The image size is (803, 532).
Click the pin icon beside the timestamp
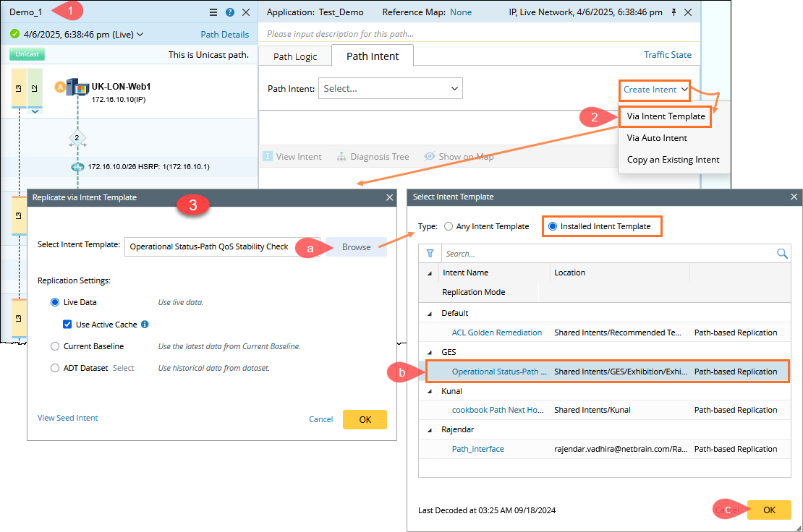pyautogui.click(x=674, y=12)
